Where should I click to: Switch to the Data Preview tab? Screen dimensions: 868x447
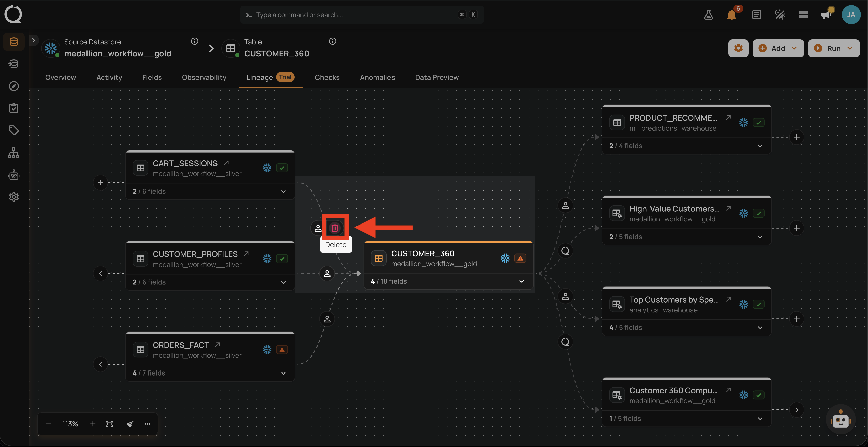point(437,77)
